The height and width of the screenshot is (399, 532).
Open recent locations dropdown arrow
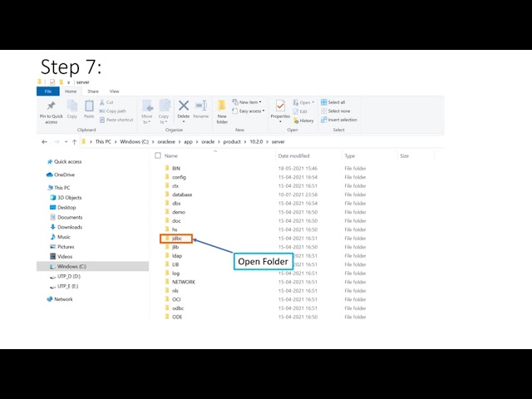tap(66, 142)
